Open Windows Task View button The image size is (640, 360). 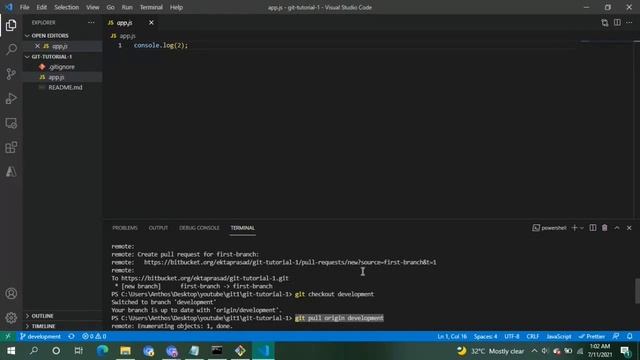(78, 351)
